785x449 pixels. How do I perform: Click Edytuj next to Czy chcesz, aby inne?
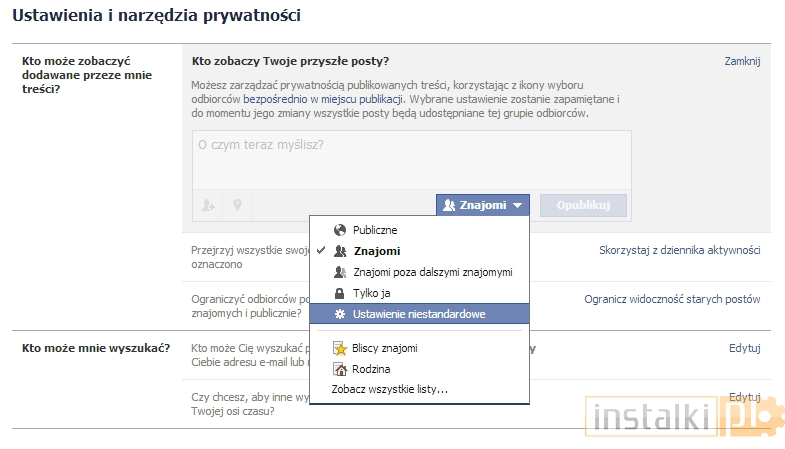tap(745, 397)
